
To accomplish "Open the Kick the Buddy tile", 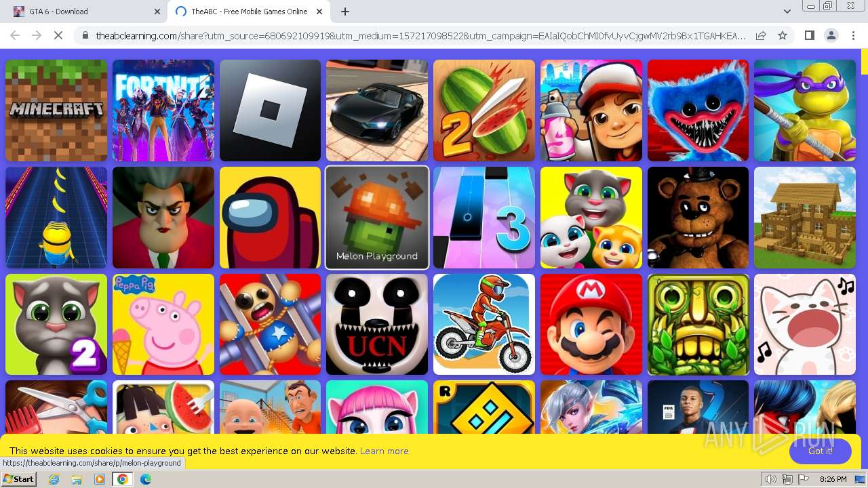I will coord(270,325).
